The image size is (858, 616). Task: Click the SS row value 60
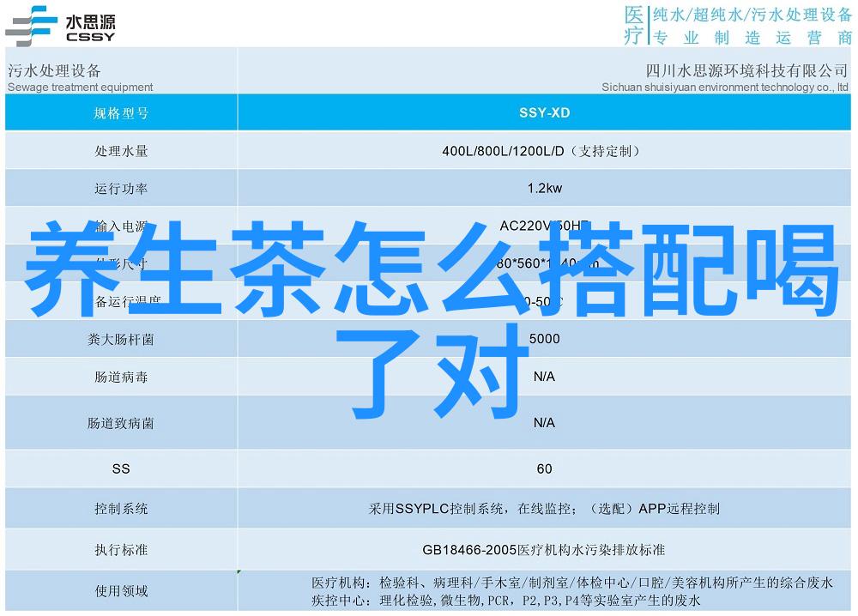pos(544,468)
